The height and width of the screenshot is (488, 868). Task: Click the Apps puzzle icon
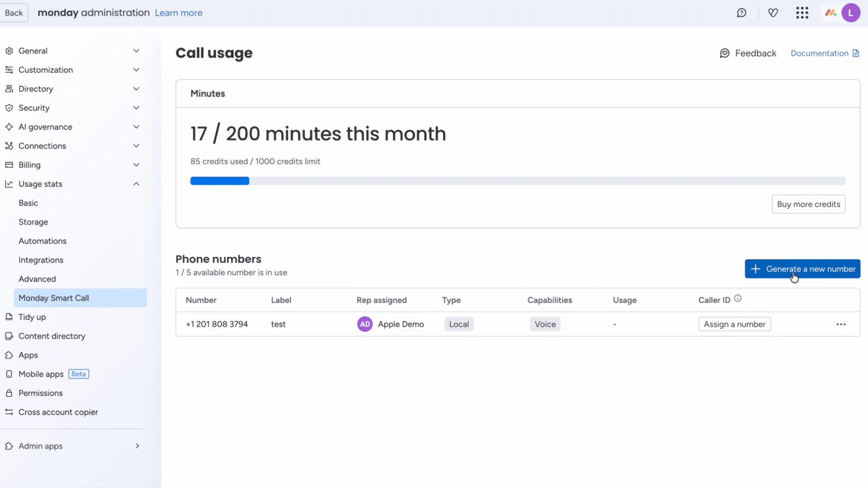[x=9, y=355]
